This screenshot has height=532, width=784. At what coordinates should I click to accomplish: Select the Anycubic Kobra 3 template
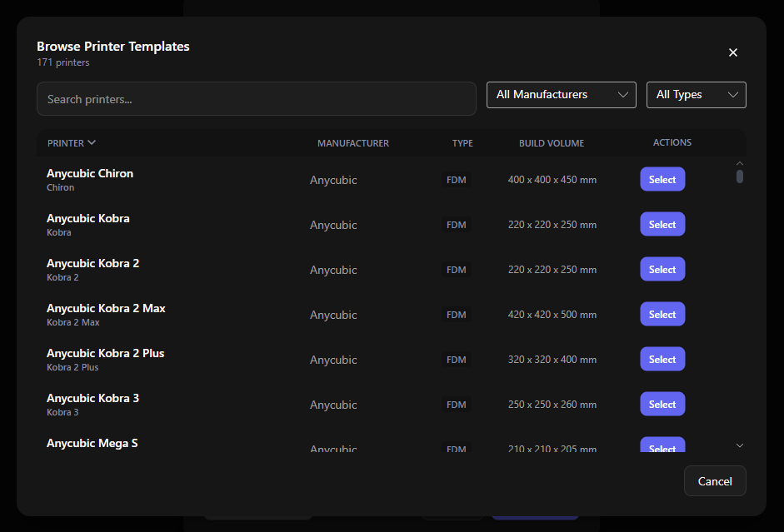click(x=662, y=404)
